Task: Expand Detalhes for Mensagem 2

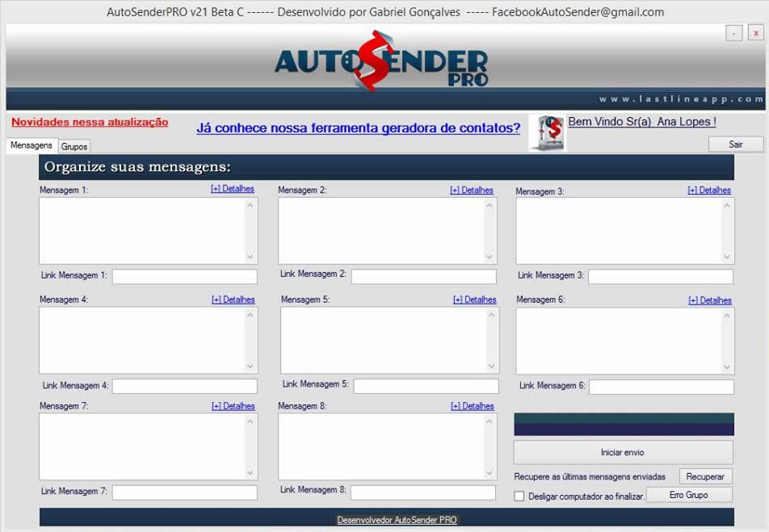Action: click(x=471, y=191)
